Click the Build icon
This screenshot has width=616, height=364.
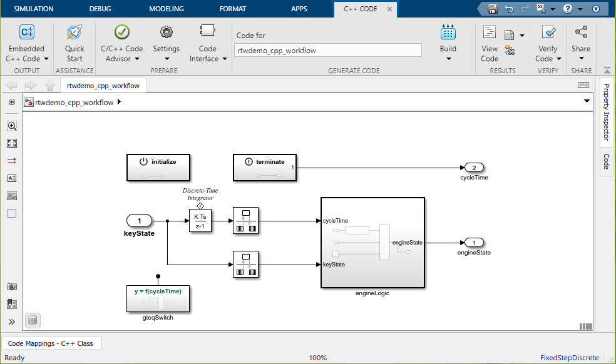tap(448, 32)
